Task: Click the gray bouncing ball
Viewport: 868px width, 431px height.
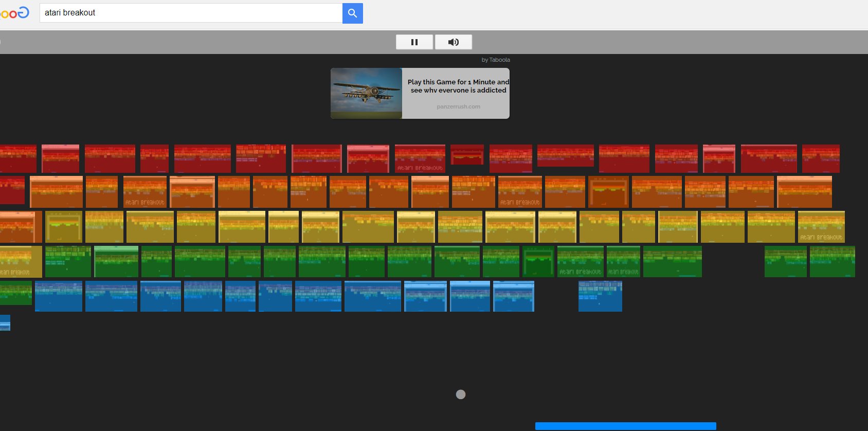Action: point(461,394)
